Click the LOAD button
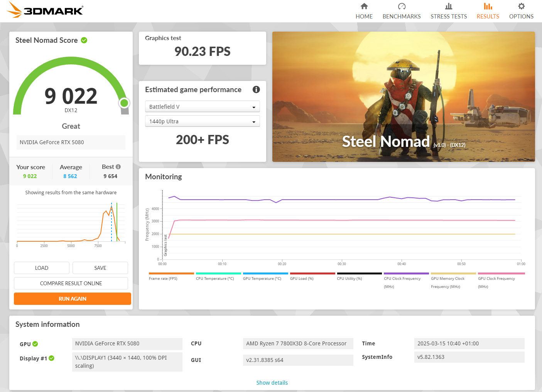Viewport: 542px width, 392px height. [x=42, y=268]
